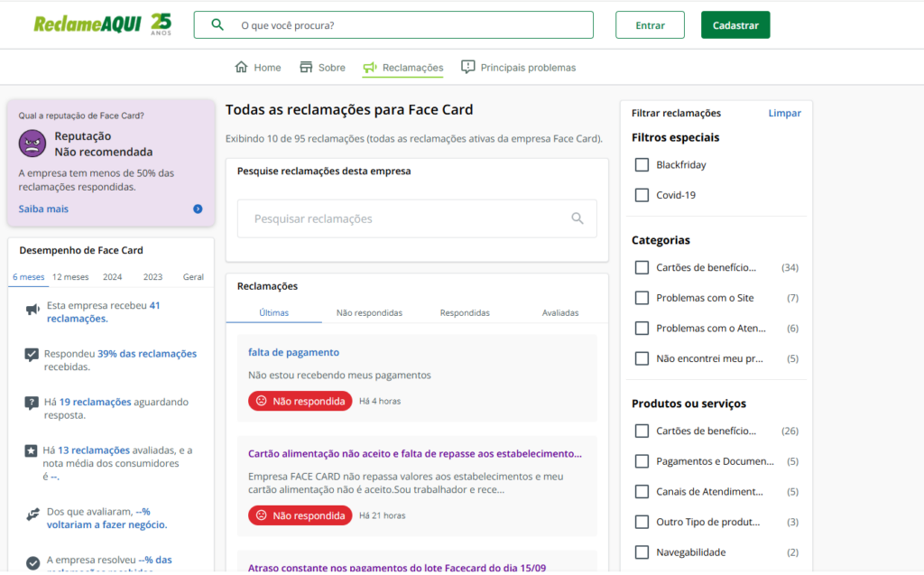The width and height of the screenshot is (924, 575).
Task: Enable category Cartões de benefício (34)
Action: click(642, 268)
